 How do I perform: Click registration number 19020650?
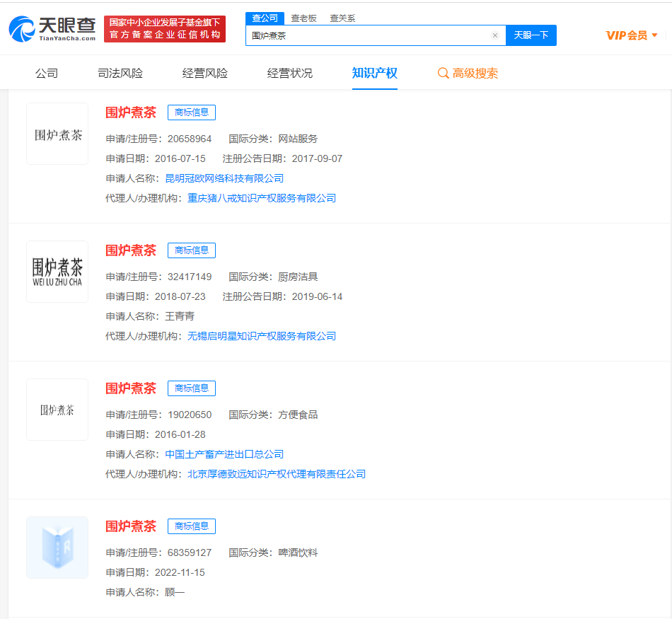point(190,415)
